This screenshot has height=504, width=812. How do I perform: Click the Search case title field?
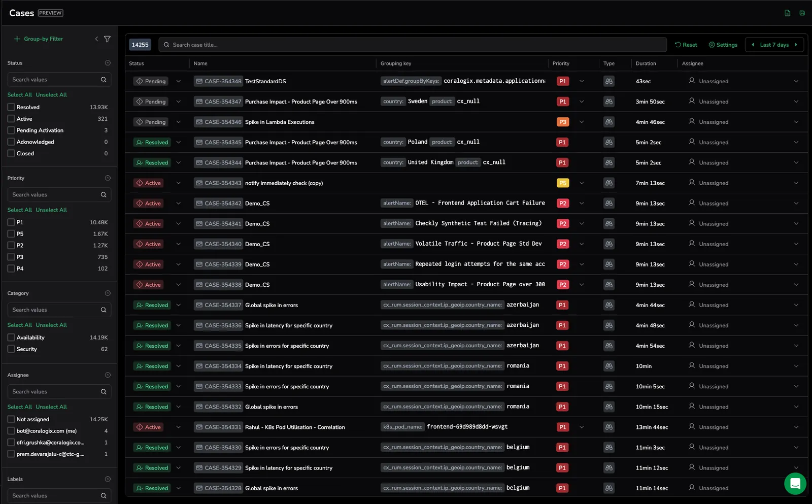[413, 45]
